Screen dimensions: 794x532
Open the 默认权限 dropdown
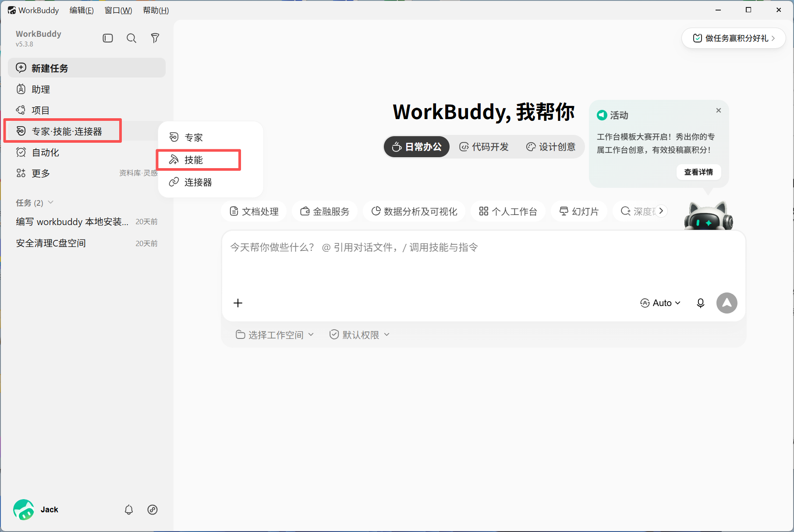pyautogui.click(x=359, y=335)
